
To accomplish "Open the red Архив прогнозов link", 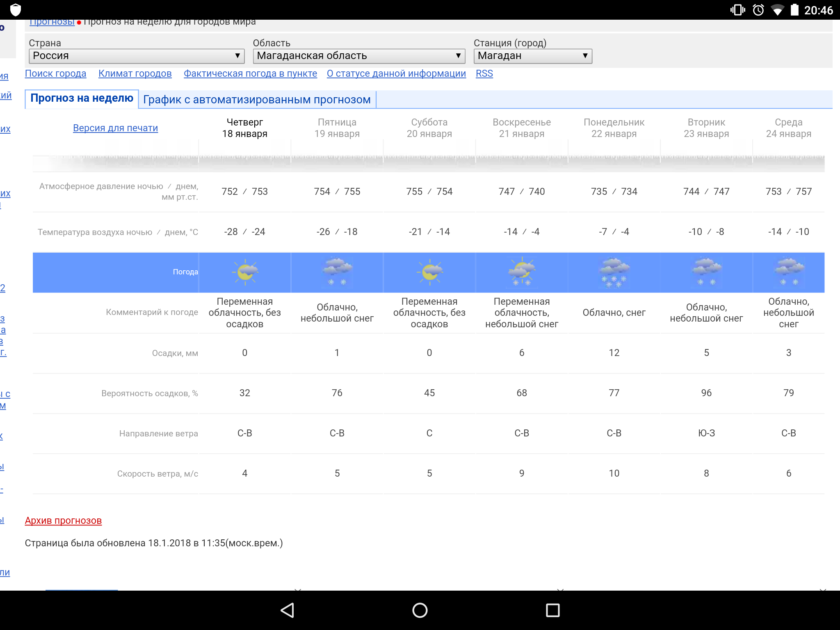I will coord(63,520).
